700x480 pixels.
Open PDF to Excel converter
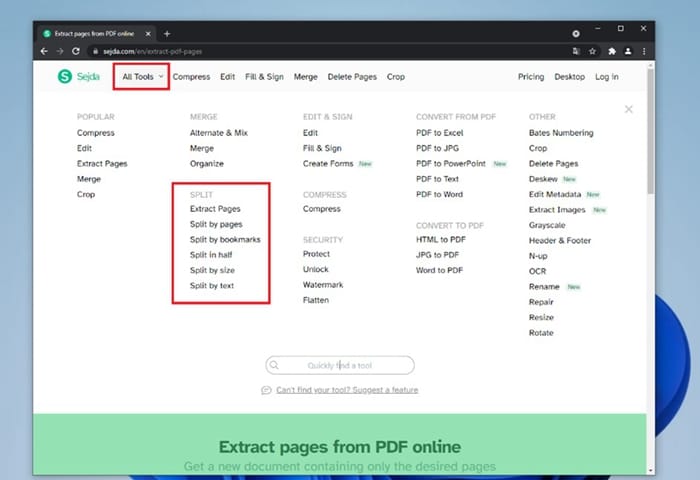coord(440,133)
